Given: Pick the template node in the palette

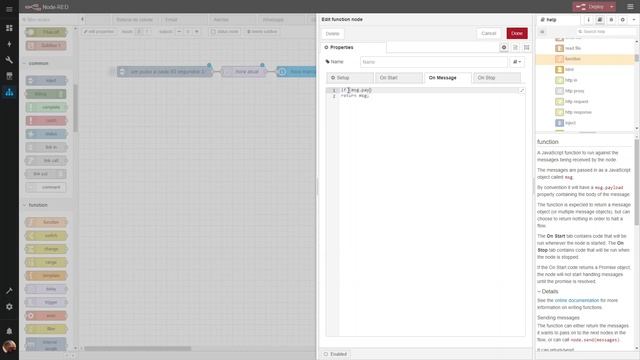Looking at the screenshot, I should [x=46, y=276].
